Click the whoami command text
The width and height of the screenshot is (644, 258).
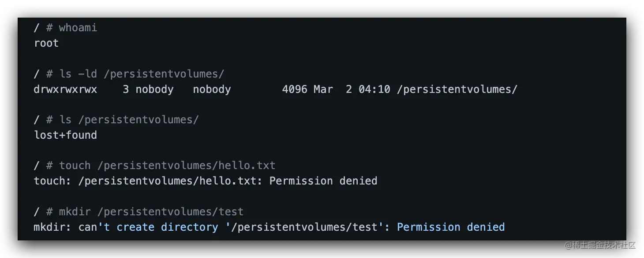tap(78, 28)
